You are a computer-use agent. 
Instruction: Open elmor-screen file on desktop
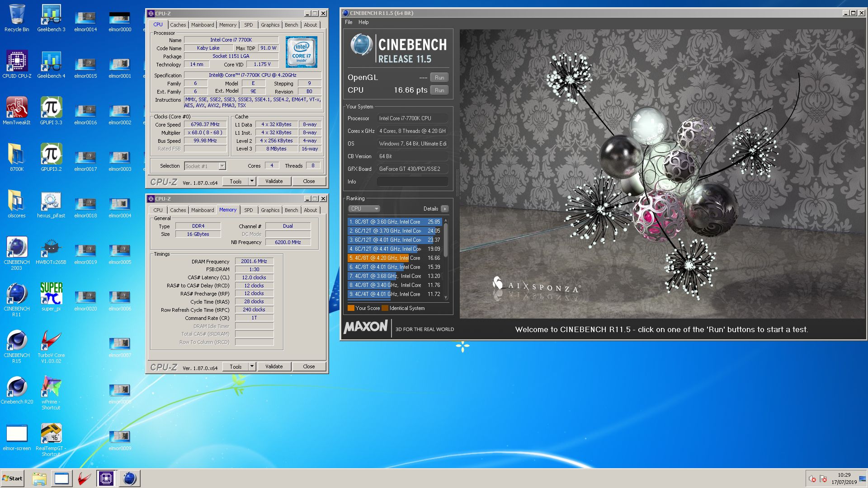[17, 437]
